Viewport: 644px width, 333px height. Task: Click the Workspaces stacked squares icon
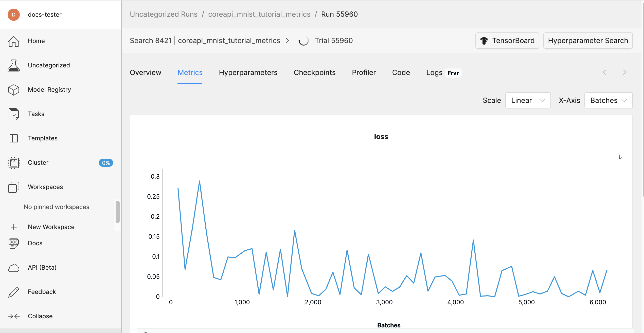tap(14, 187)
